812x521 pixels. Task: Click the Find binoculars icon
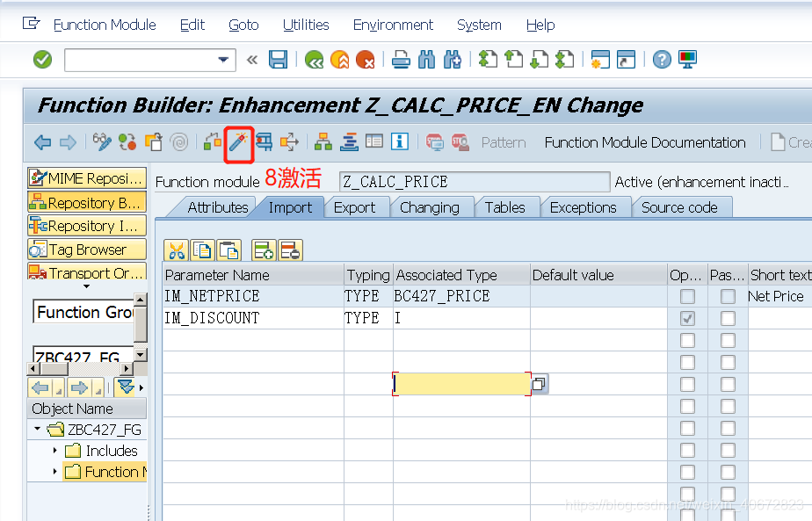click(x=426, y=60)
